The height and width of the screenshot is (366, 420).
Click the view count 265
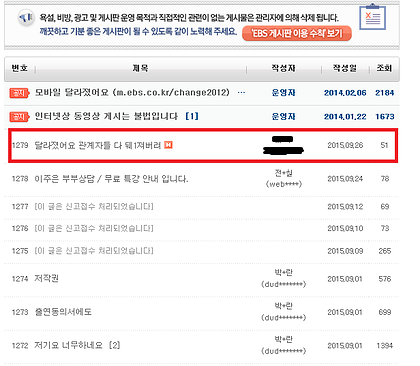tap(385, 251)
